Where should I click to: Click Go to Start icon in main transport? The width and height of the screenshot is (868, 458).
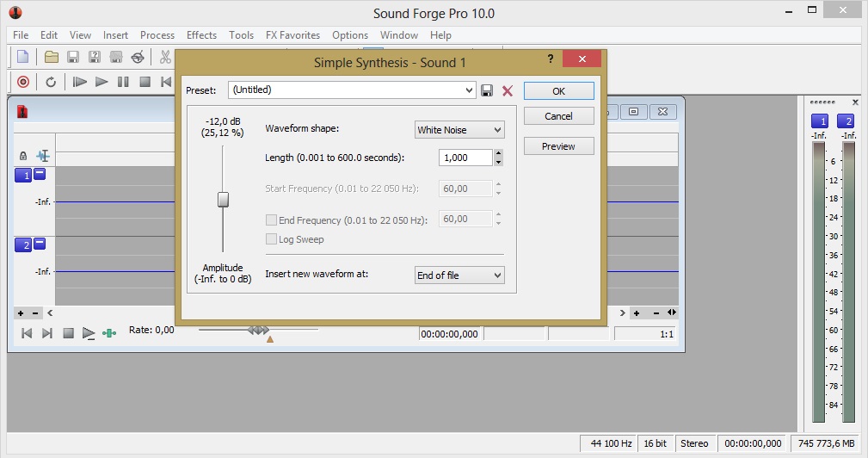tap(165, 82)
